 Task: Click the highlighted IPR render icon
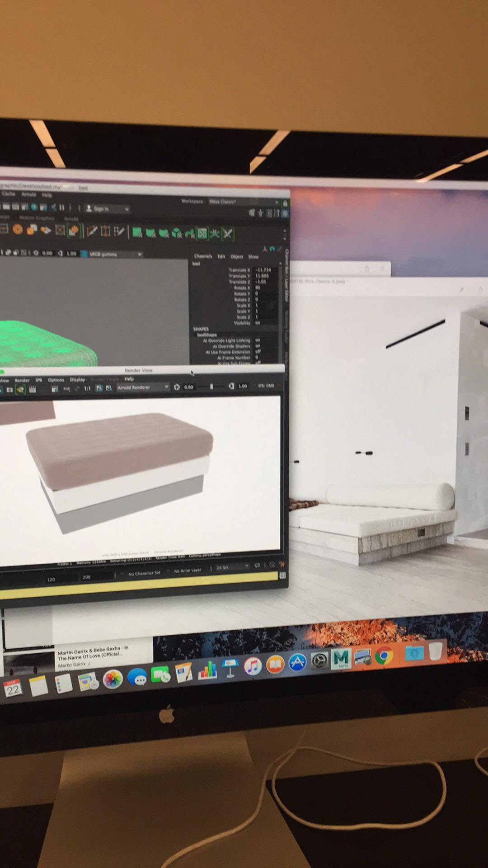click(x=20, y=389)
